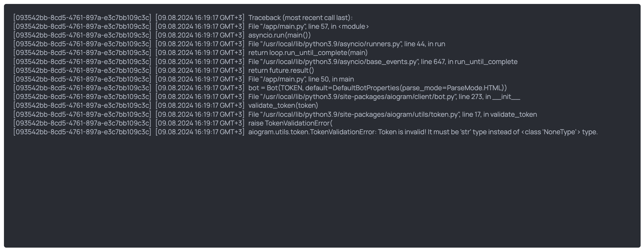Click 'return loop.run_until_complete(main)' text

[308, 53]
